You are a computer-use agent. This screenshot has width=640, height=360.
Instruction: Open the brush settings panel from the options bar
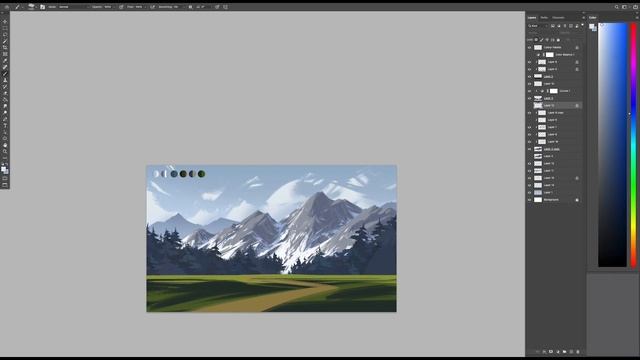coord(42,7)
